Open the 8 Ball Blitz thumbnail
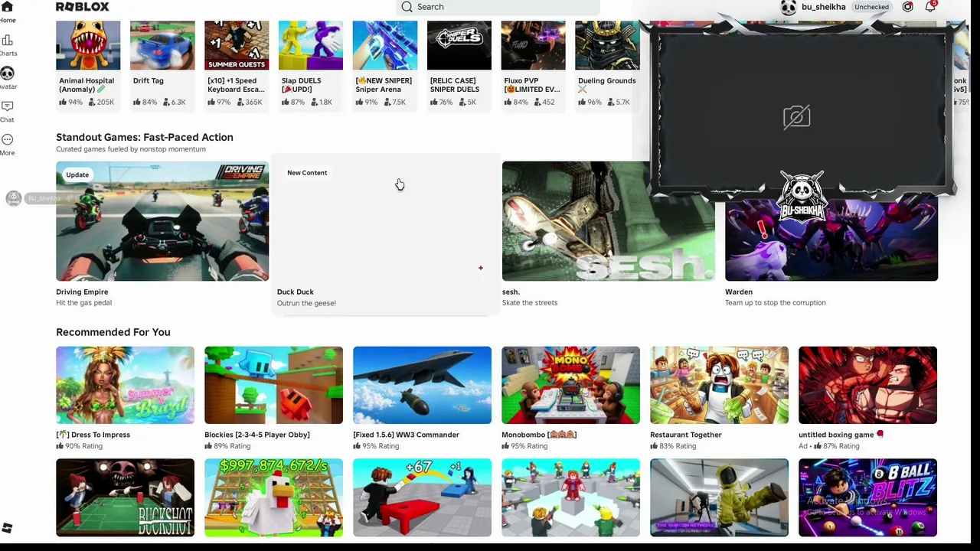The height and width of the screenshot is (551, 980). 867,497
